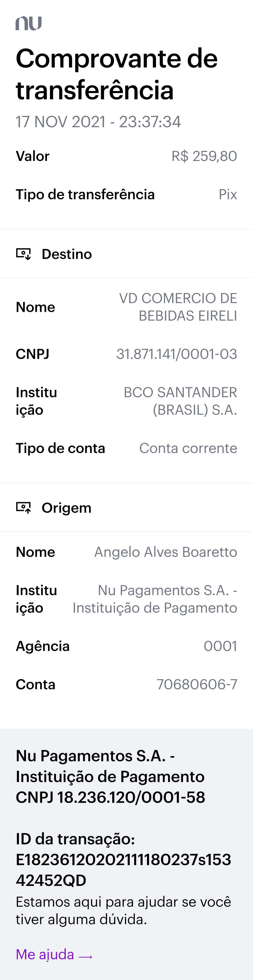Select recipient name VD COMERCIO DE BEBIDAS
Viewport: 253px width, 980px height.
[x=178, y=307]
